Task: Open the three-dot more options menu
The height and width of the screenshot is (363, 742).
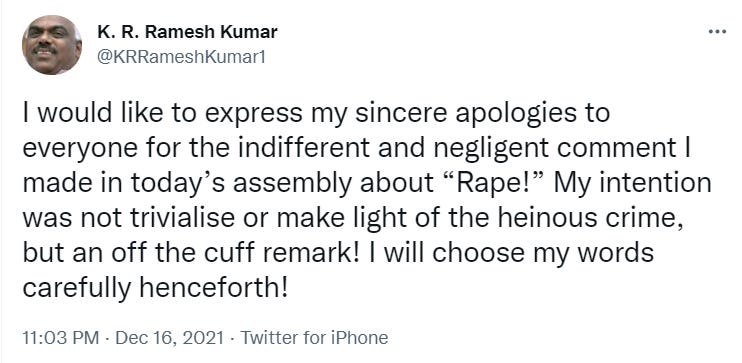Action: point(717,32)
